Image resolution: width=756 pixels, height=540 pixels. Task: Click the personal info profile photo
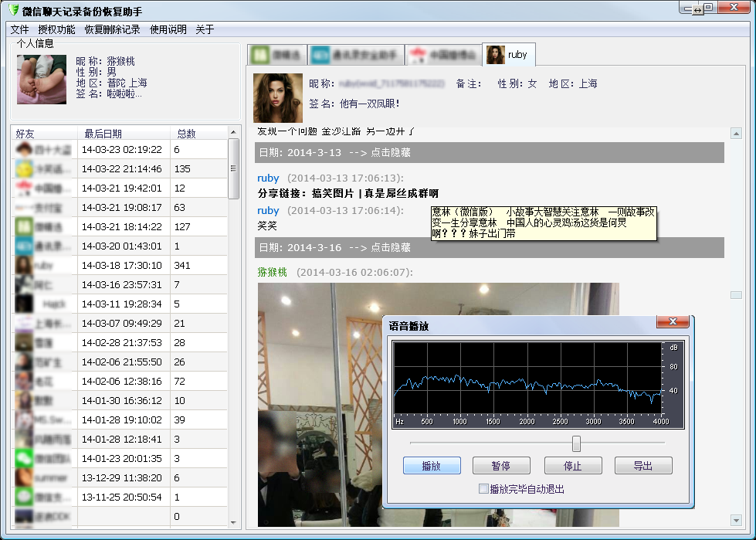click(x=41, y=79)
